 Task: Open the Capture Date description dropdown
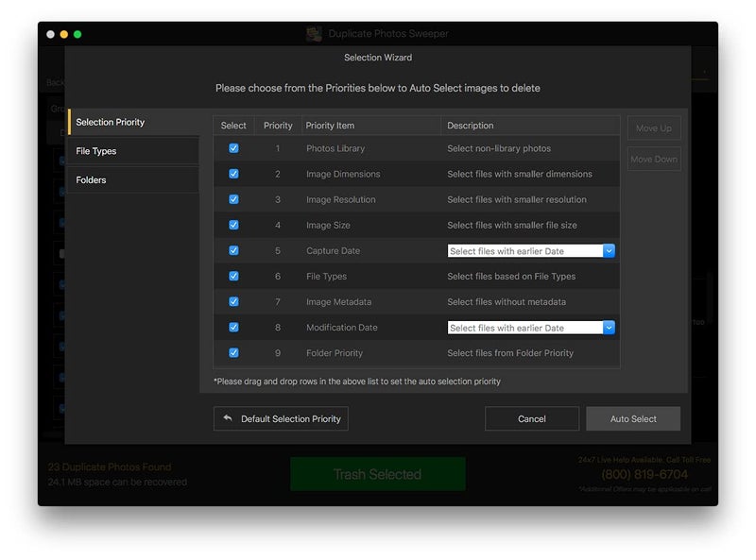coord(609,251)
